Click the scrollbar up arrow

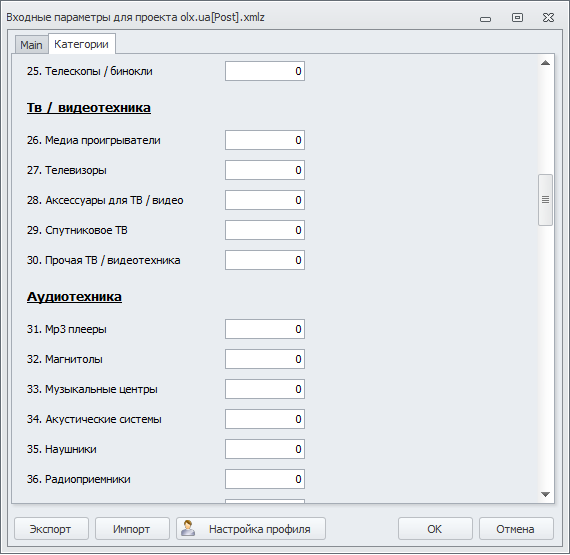pyautogui.click(x=545, y=63)
